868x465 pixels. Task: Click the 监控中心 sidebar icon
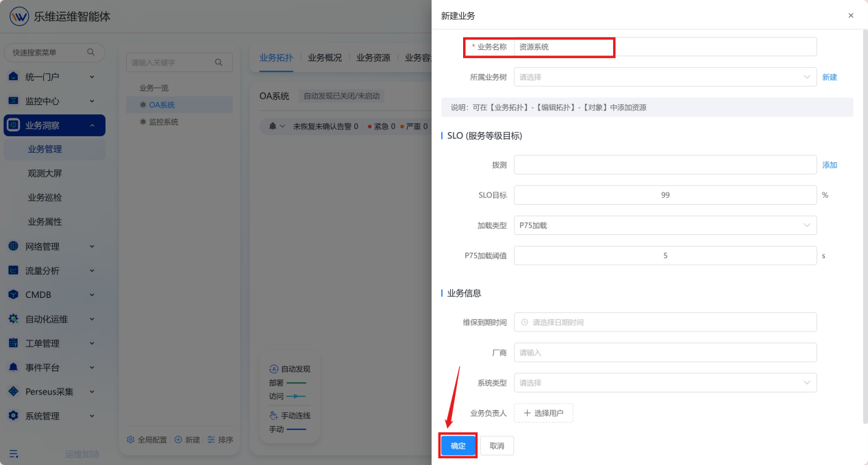click(13, 101)
